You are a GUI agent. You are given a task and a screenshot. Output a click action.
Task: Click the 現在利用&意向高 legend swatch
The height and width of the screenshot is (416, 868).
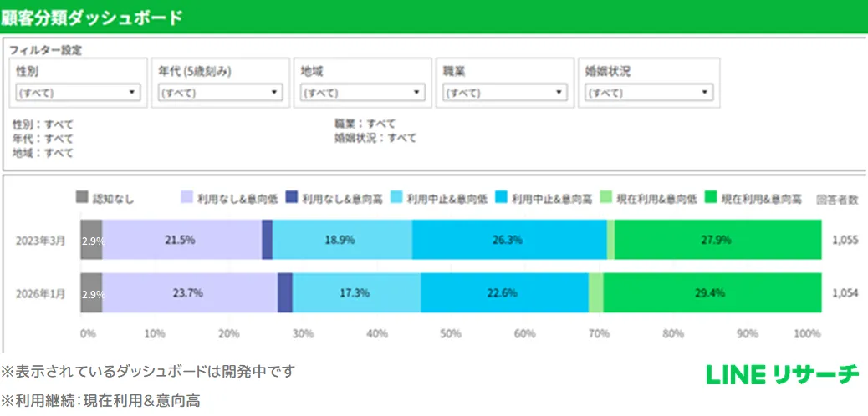click(711, 198)
